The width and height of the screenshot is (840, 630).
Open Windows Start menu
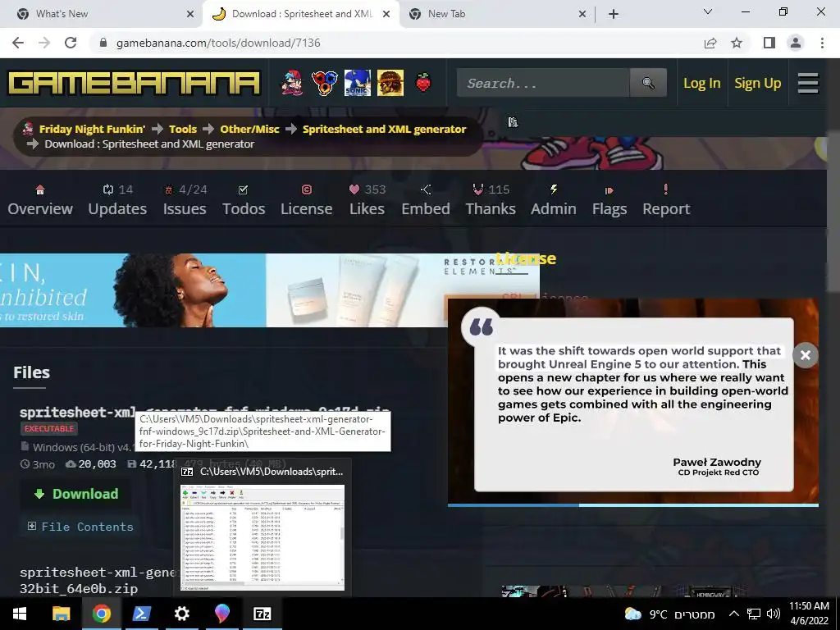coord(20,614)
